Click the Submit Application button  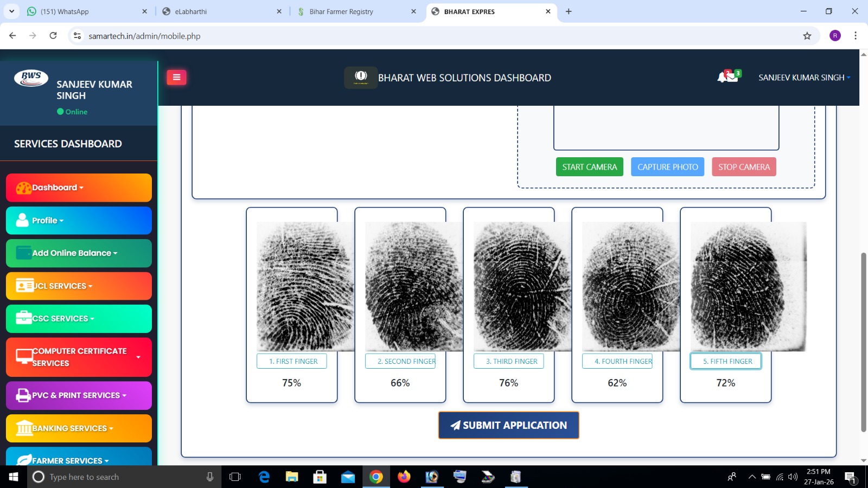point(508,425)
